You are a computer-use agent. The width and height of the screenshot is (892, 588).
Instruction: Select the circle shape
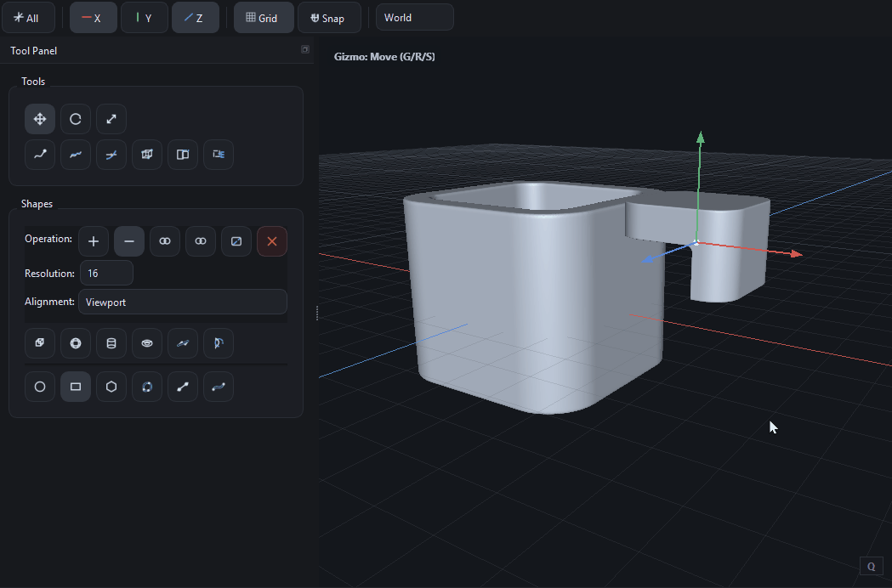coord(39,387)
